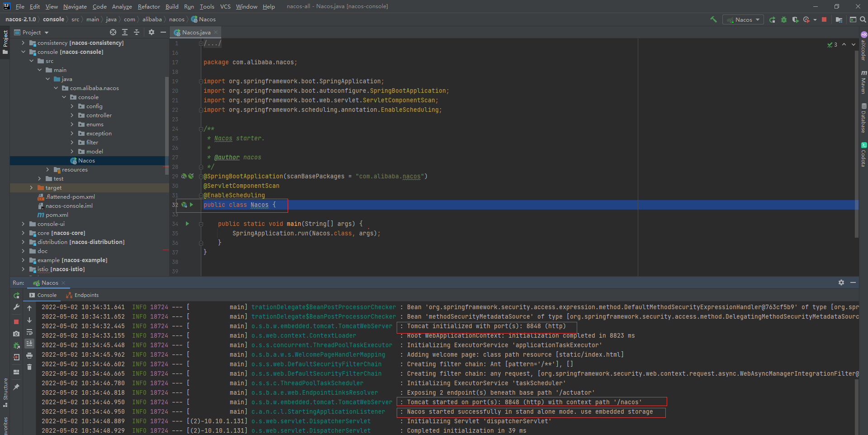Expand the config folder
The height and width of the screenshot is (435, 868).
point(72,106)
